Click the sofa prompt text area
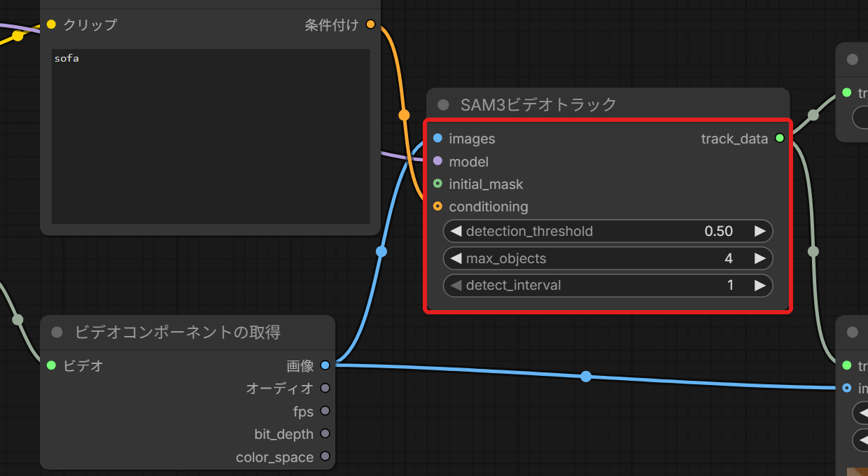The height and width of the screenshot is (476, 868). point(211,136)
